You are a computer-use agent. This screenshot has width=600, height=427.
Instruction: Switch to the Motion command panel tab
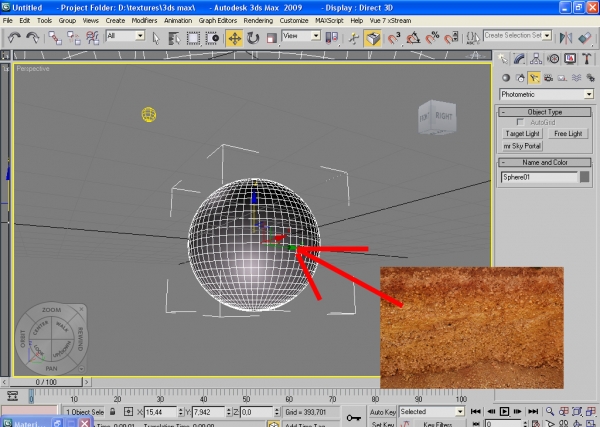point(553,59)
